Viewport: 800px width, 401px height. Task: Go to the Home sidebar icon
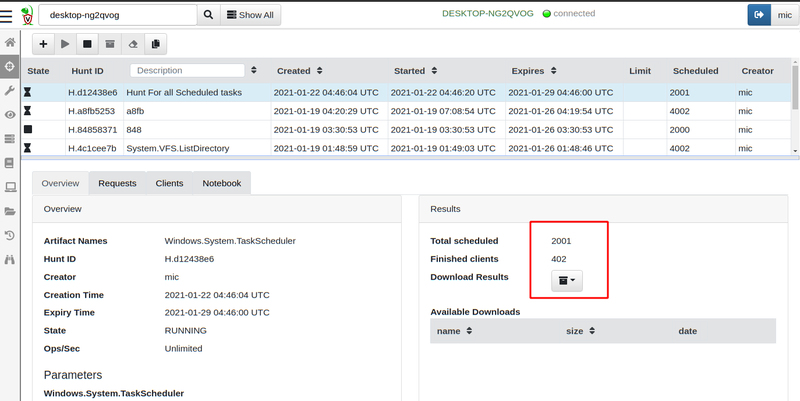point(10,42)
